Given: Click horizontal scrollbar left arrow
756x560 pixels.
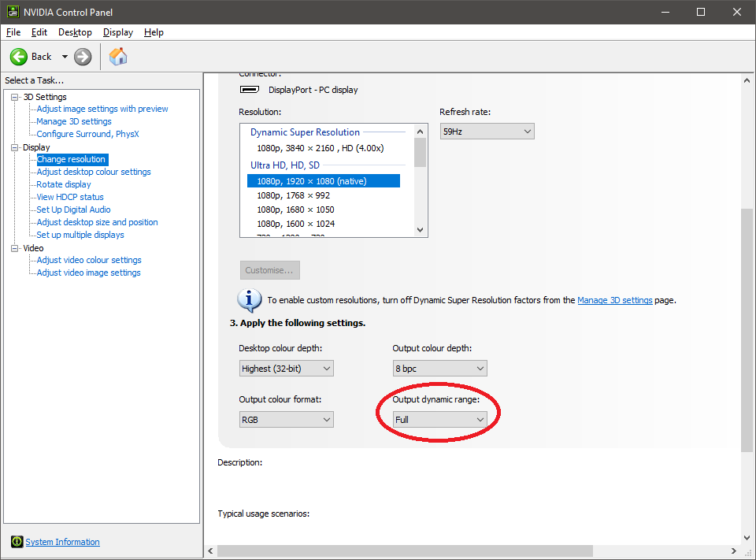Looking at the screenshot, I should (x=210, y=551).
